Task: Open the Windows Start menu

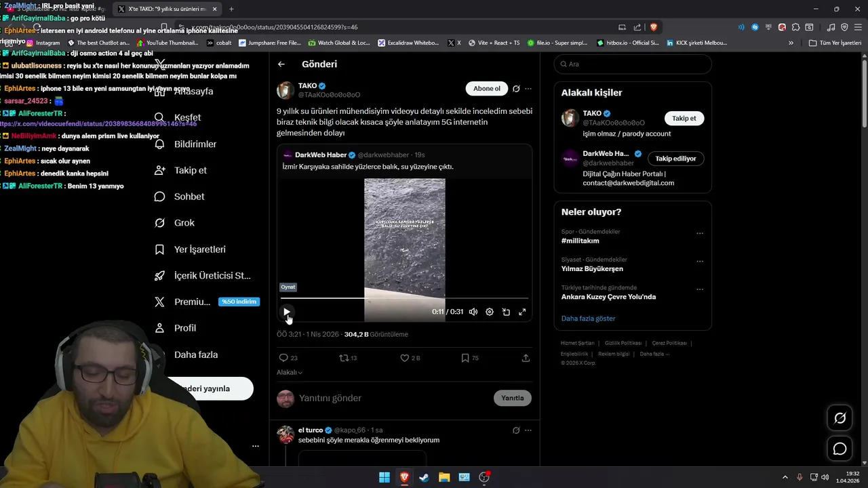Action: [384, 477]
